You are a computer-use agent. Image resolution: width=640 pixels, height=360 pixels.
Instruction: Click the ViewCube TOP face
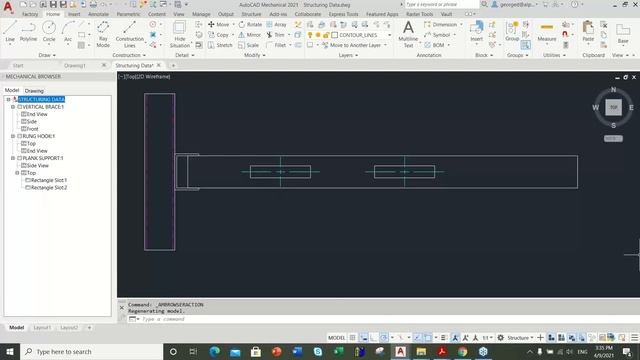(613, 107)
